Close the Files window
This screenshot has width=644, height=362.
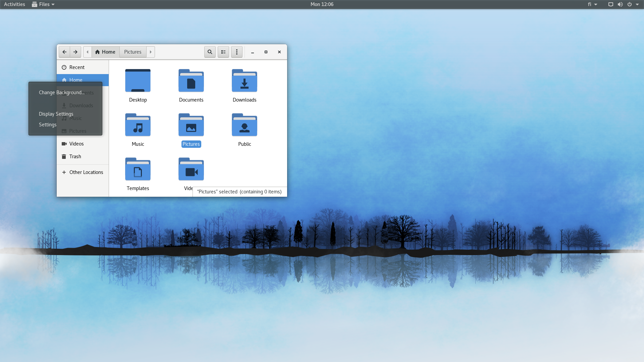point(279,52)
